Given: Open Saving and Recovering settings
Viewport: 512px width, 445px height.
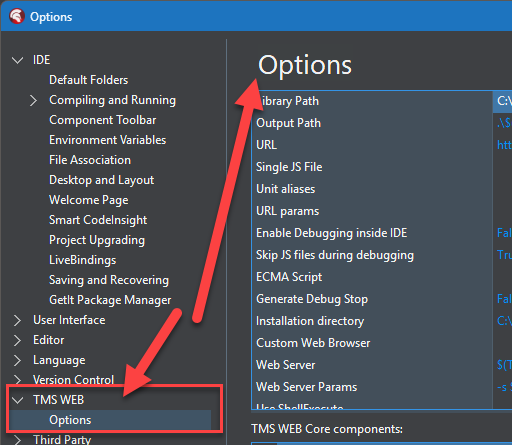Looking at the screenshot, I should tap(109, 280).
